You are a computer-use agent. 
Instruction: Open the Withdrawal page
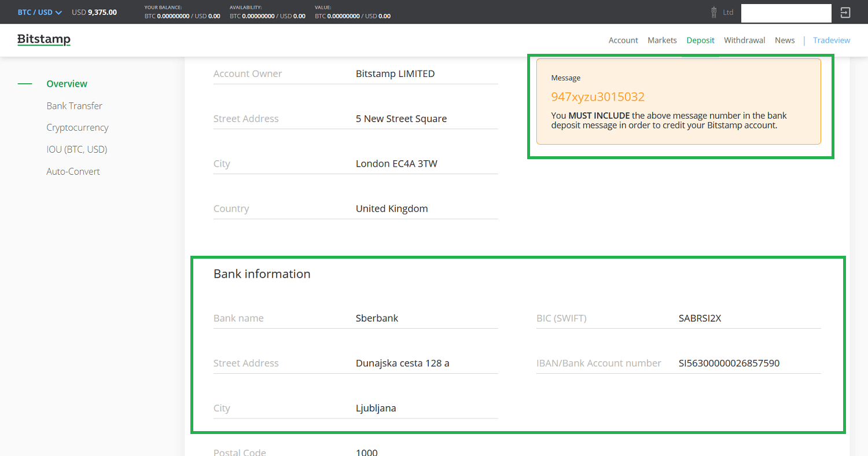[x=745, y=40]
